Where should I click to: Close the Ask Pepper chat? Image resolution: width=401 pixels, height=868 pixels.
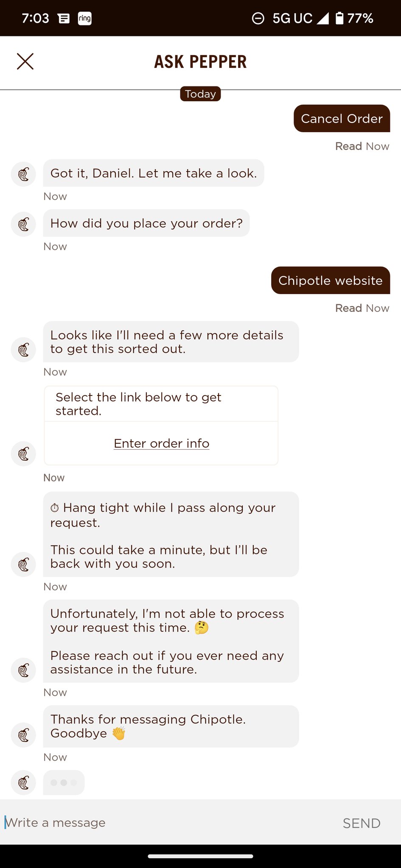pos(25,61)
